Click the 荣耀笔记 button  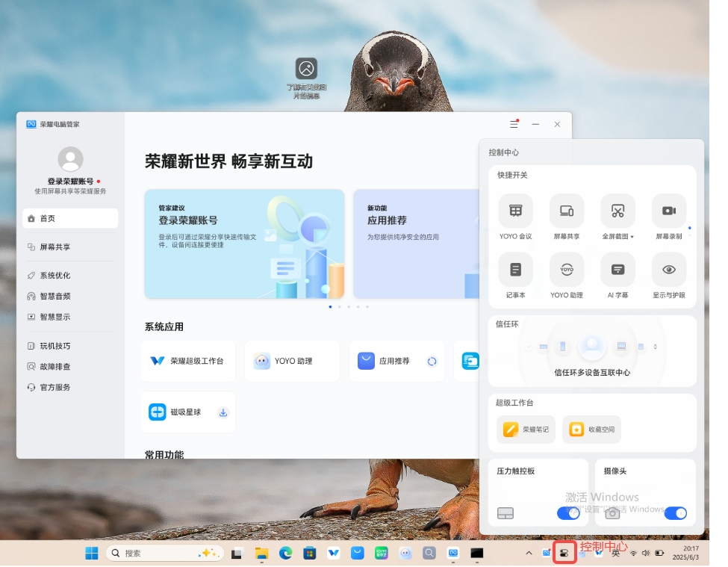526,430
